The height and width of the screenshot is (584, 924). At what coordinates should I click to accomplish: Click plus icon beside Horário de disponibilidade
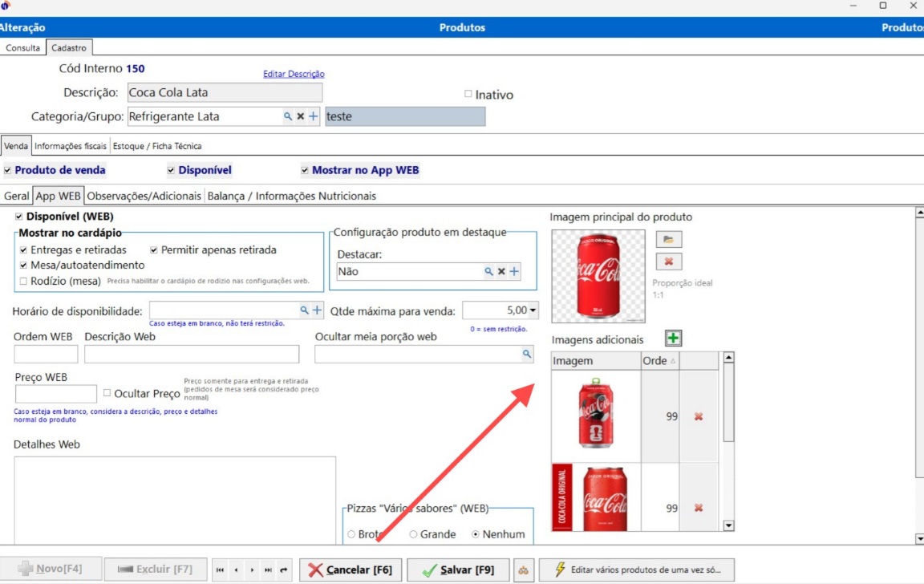[317, 310]
